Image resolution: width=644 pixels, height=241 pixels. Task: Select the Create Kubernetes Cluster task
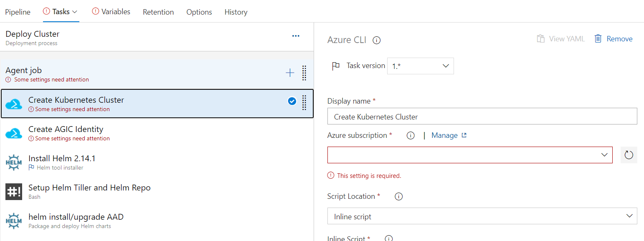coord(157,104)
